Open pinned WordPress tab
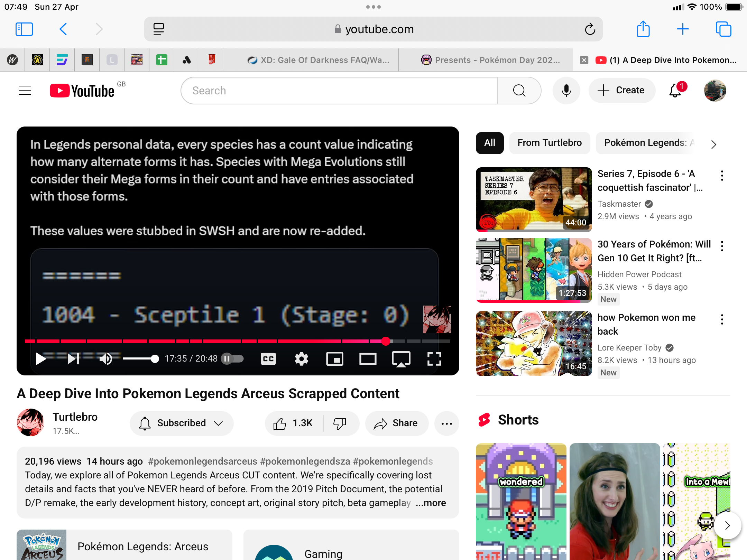This screenshot has width=747, height=560. [x=12, y=60]
